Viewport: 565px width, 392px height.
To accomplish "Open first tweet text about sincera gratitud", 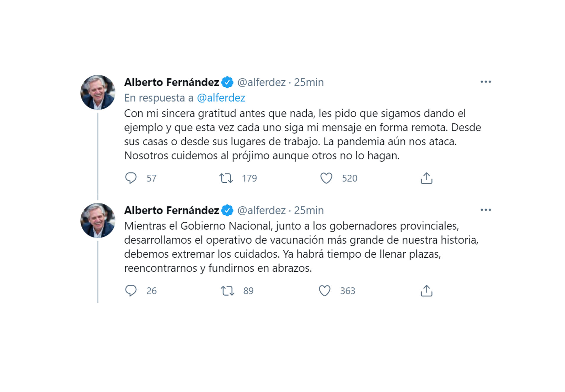I will [303, 134].
